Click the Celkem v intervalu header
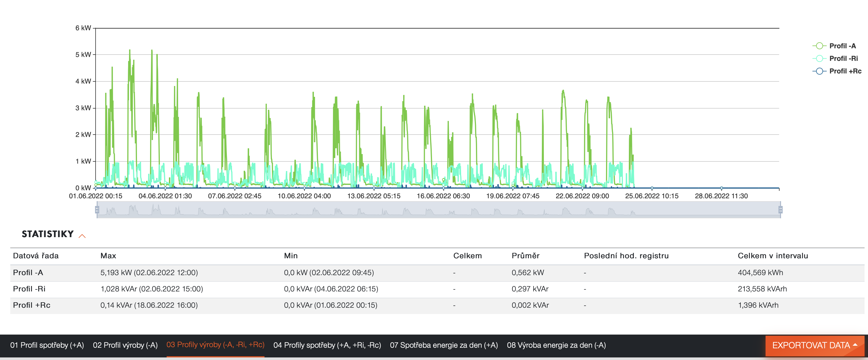Viewport: 868px width, 360px height. pyautogui.click(x=773, y=256)
